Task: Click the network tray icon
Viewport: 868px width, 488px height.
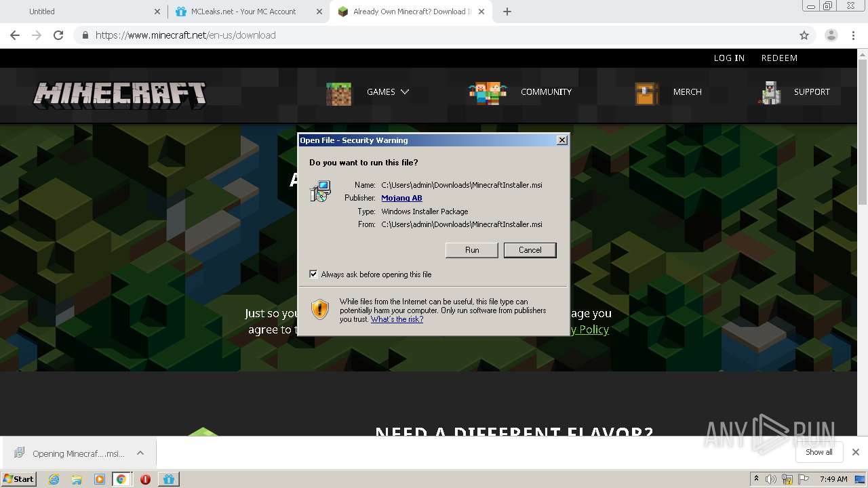Action: [787, 479]
